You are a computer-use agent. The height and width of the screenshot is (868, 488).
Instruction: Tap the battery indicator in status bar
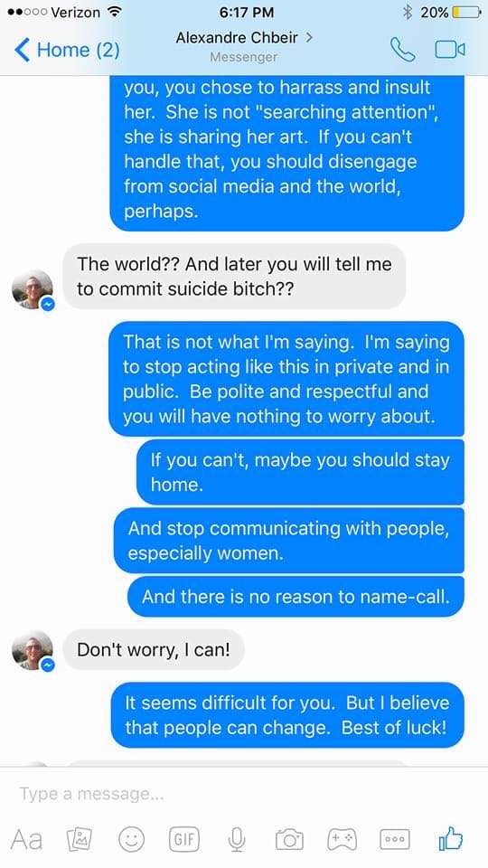point(466,12)
